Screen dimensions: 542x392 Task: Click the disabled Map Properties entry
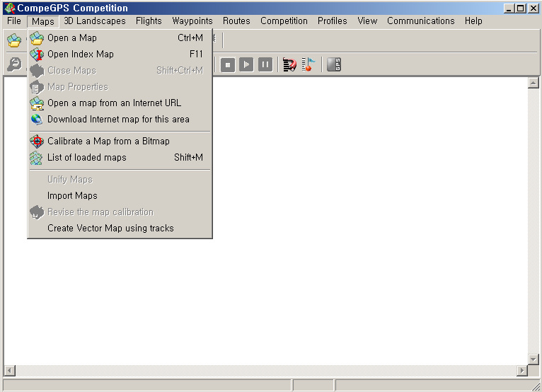click(x=120, y=86)
